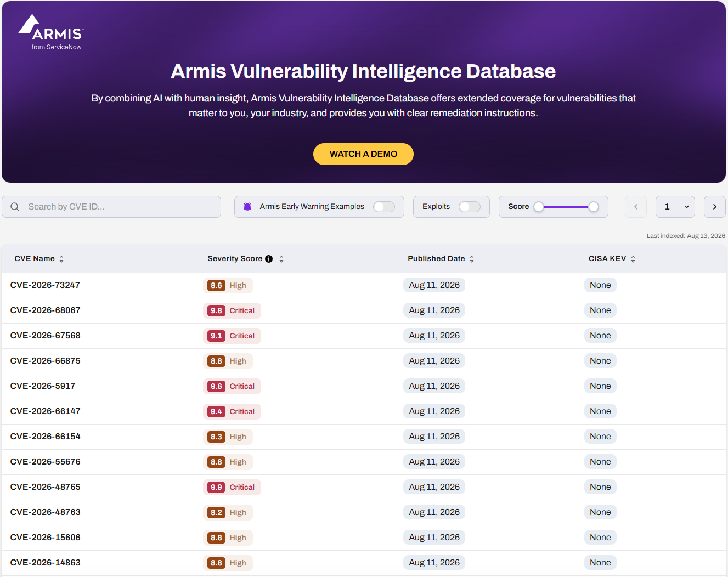The height and width of the screenshot is (577, 728).
Task: Click the search magnifier icon
Action: click(x=15, y=207)
